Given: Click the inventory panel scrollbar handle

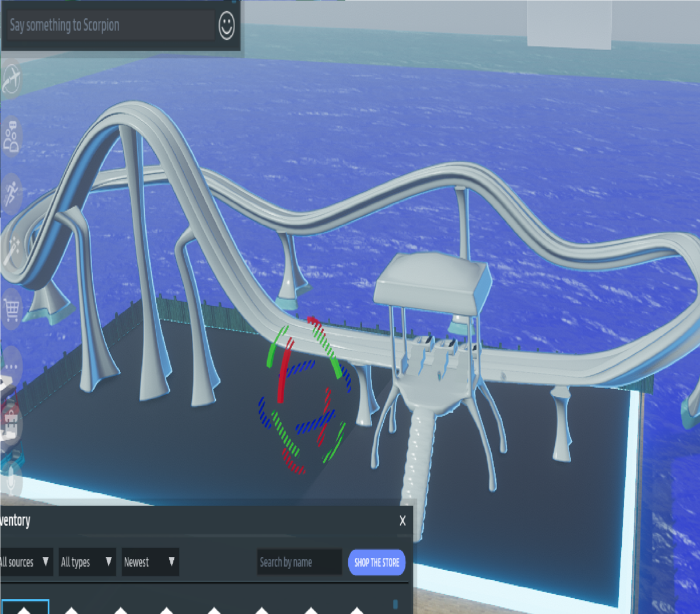Looking at the screenshot, I should pos(395,604).
